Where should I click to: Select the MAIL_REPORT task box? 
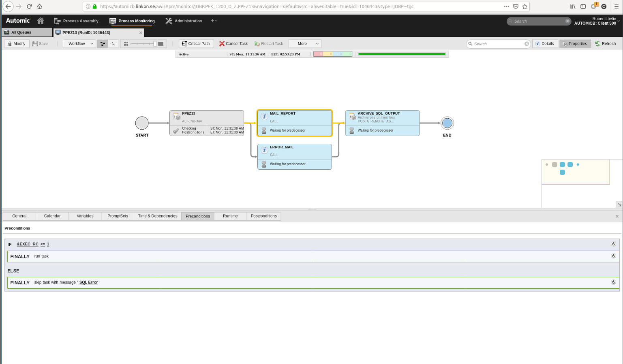(295, 123)
